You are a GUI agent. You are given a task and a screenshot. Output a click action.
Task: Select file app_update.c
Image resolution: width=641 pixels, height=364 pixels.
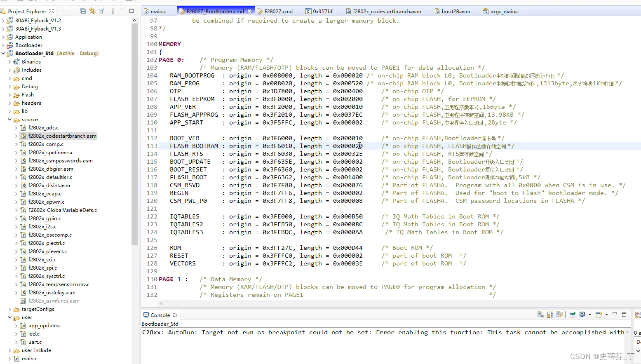pos(45,325)
